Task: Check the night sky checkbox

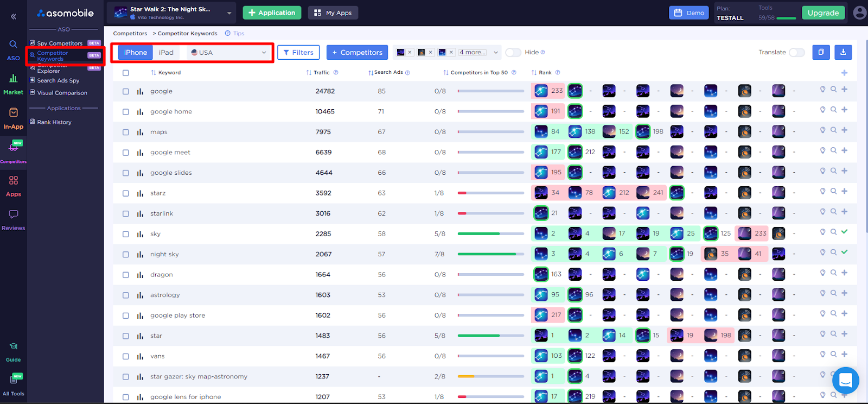Action: [x=126, y=255]
